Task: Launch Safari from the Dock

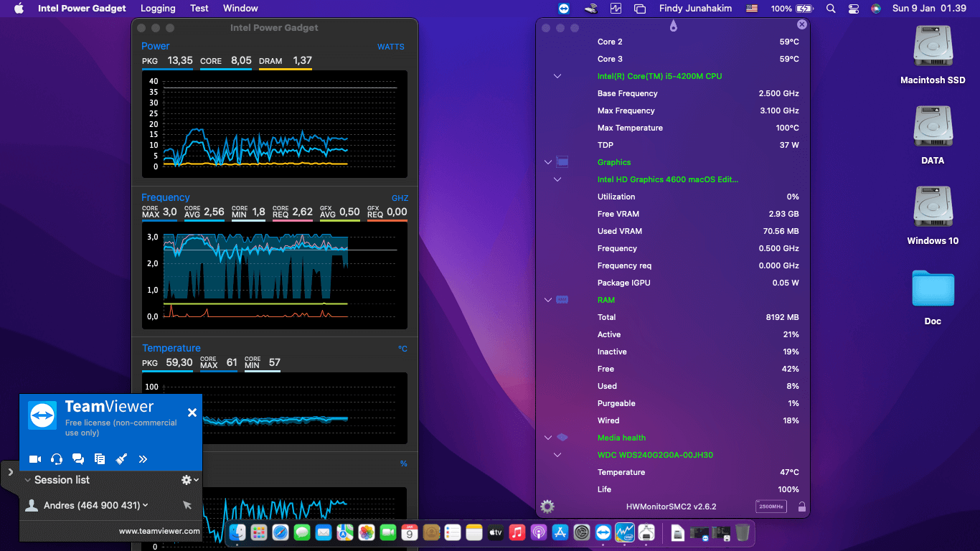Action: (x=281, y=532)
